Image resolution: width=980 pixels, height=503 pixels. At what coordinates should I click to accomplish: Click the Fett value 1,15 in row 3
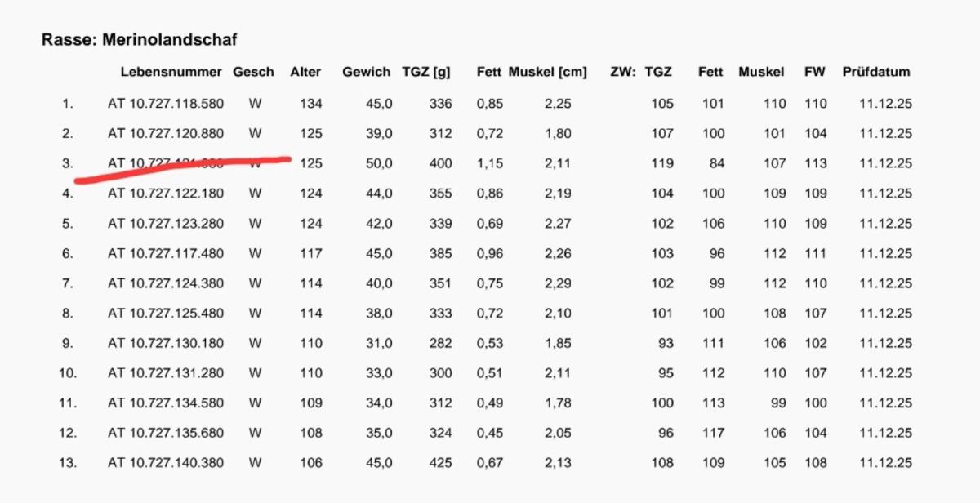(490, 163)
